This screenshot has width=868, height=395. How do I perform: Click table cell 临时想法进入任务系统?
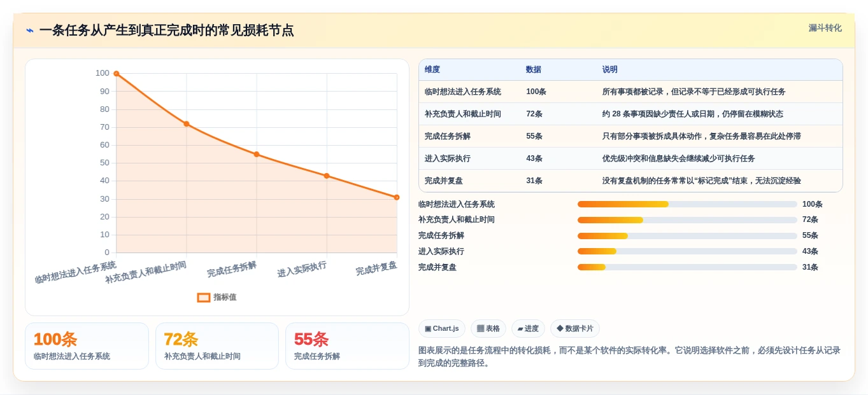463,92
